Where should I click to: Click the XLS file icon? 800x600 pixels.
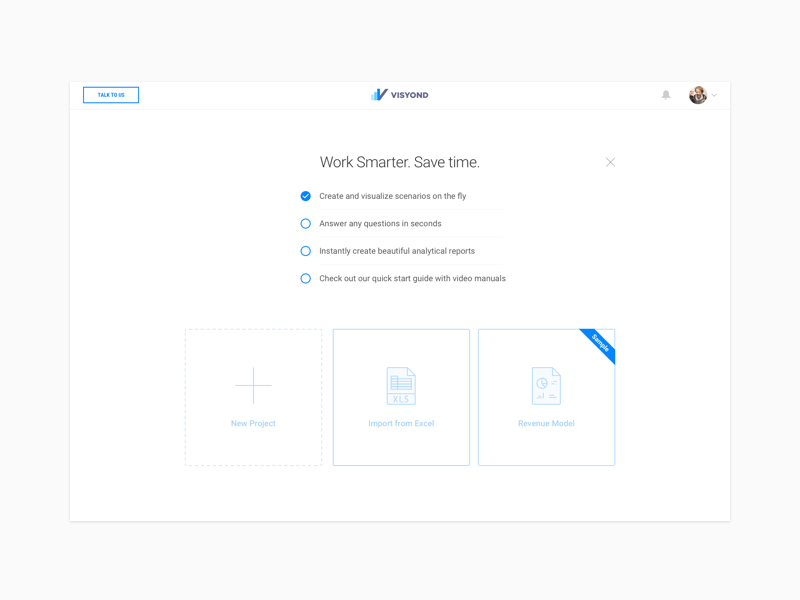(401, 386)
